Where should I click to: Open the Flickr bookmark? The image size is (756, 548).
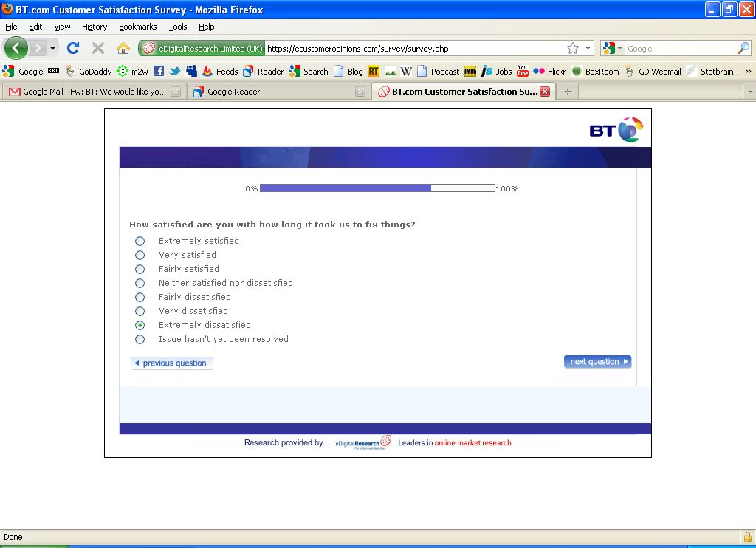549,72
